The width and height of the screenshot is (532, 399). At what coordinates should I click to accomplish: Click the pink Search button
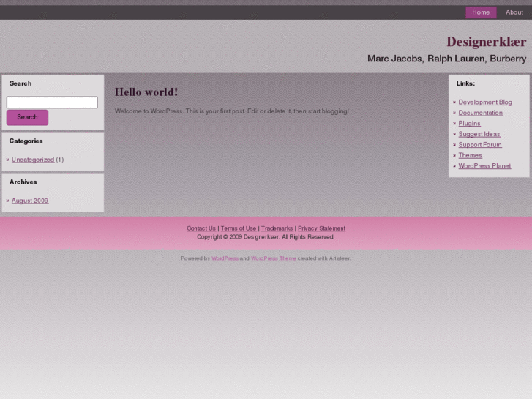pos(28,117)
